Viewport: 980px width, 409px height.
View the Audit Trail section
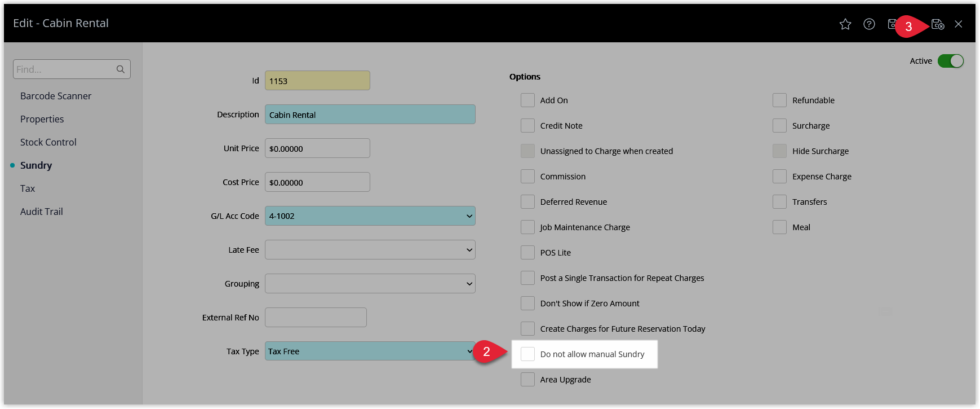coord(42,212)
